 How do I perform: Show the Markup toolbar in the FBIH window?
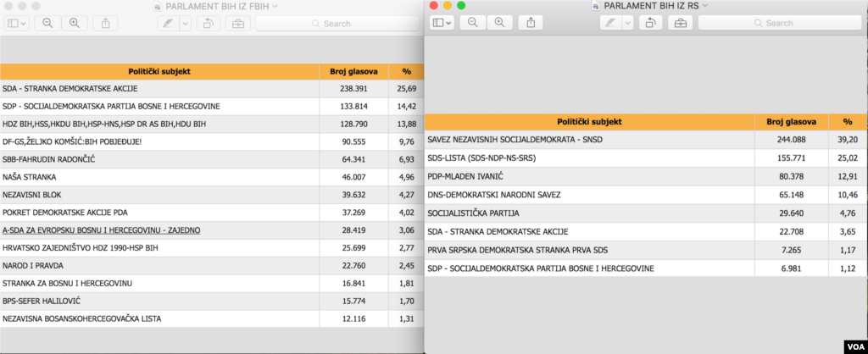236,23
